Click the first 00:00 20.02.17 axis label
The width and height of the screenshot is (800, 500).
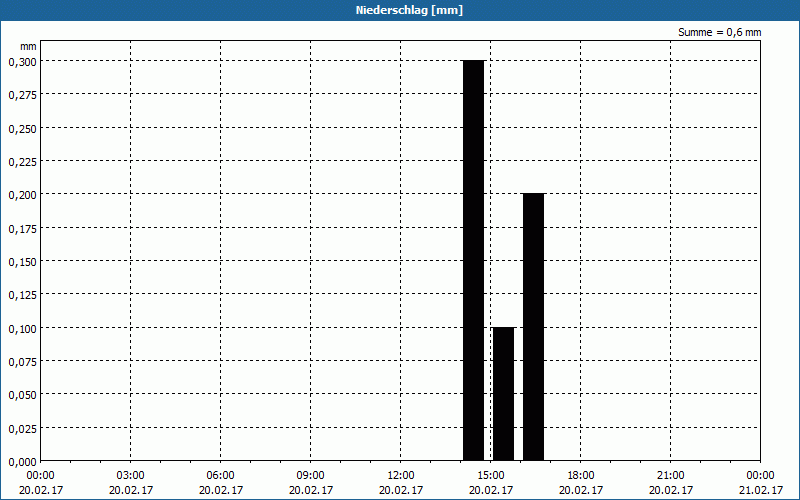click(x=41, y=483)
